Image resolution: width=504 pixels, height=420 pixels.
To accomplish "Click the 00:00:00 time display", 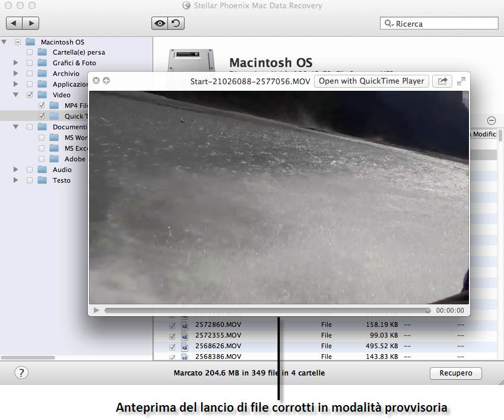I will 450,310.
